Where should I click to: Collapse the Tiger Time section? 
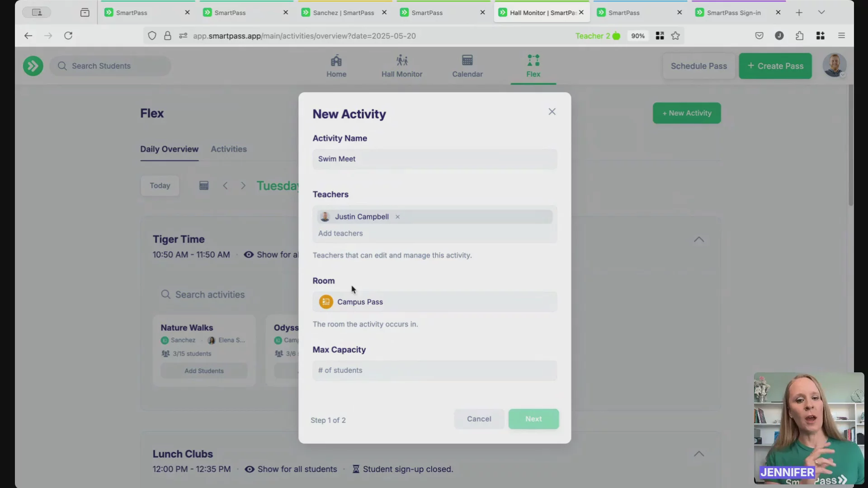tap(699, 239)
